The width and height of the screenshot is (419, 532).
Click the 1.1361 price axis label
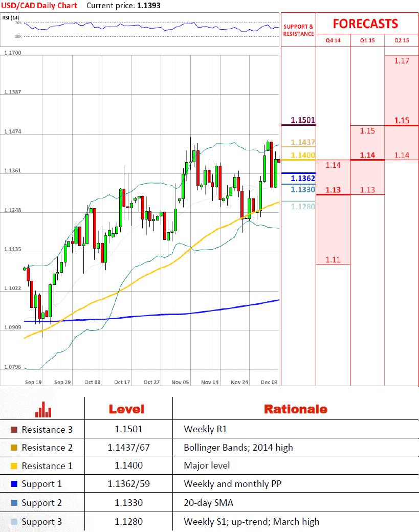[13, 170]
